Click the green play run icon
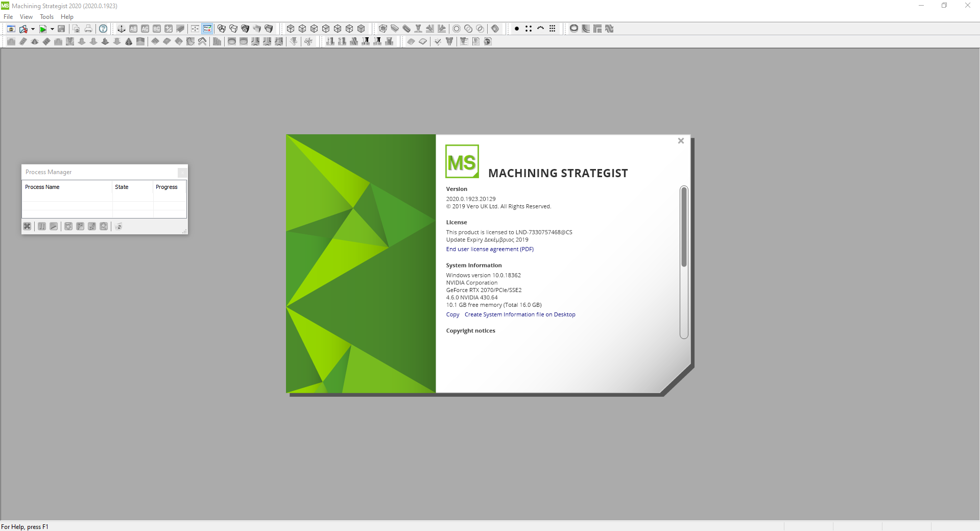The image size is (980, 531). [x=43, y=29]
